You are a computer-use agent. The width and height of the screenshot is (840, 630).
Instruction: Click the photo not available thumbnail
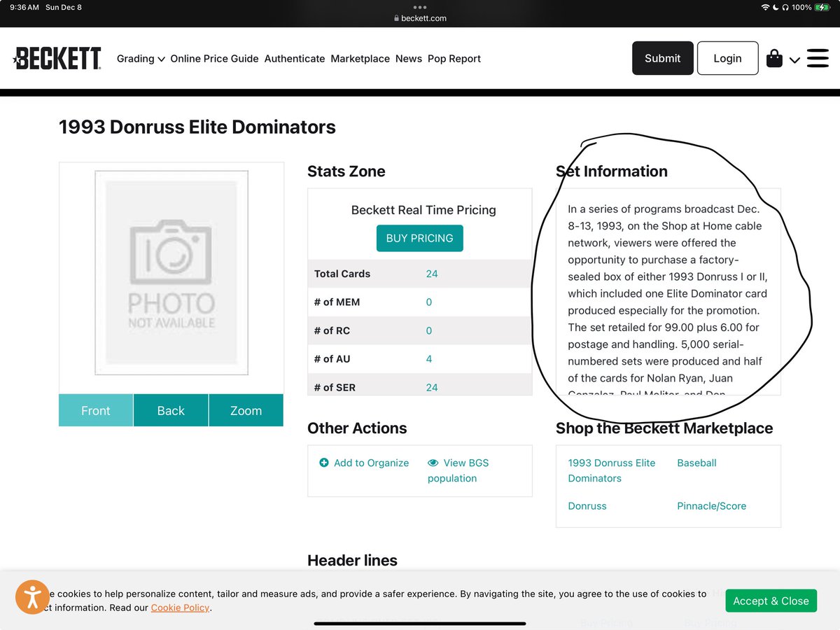171,273
